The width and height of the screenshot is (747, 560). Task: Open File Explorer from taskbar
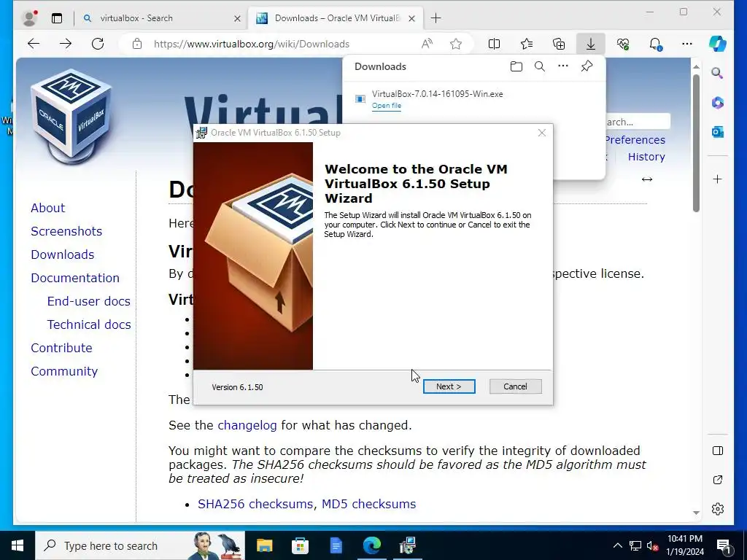point(264,545)
